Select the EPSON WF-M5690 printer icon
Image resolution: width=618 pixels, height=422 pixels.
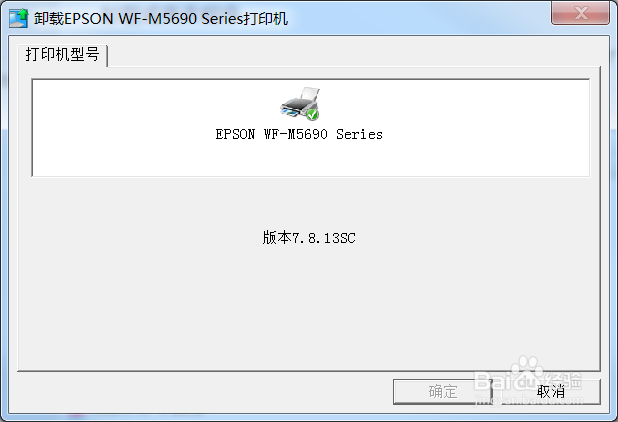(300, 104)
